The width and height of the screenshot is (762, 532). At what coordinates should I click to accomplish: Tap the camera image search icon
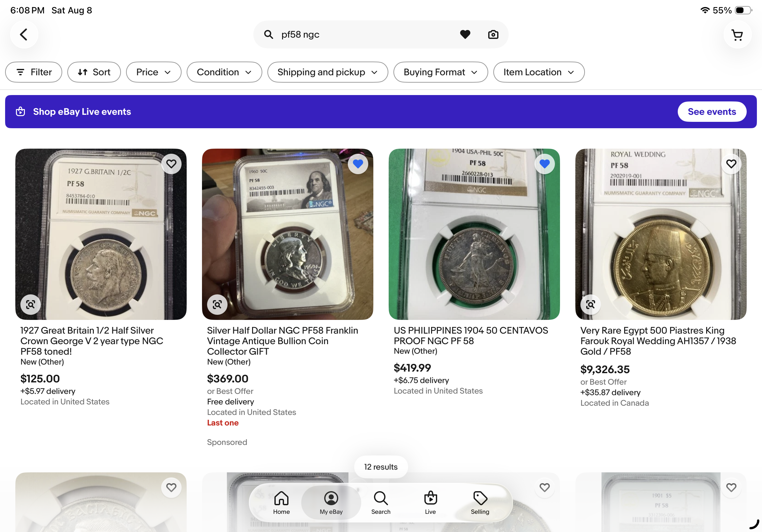493,34
